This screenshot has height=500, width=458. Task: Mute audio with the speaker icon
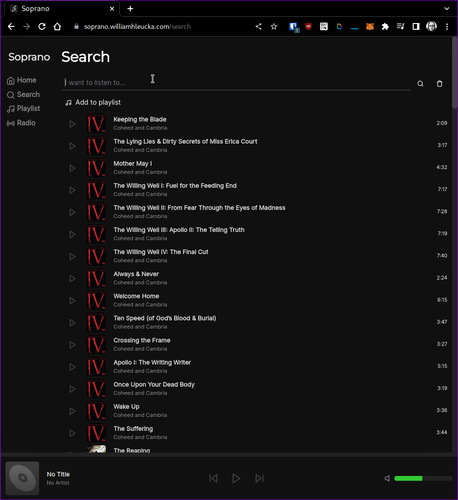[387, 478]
